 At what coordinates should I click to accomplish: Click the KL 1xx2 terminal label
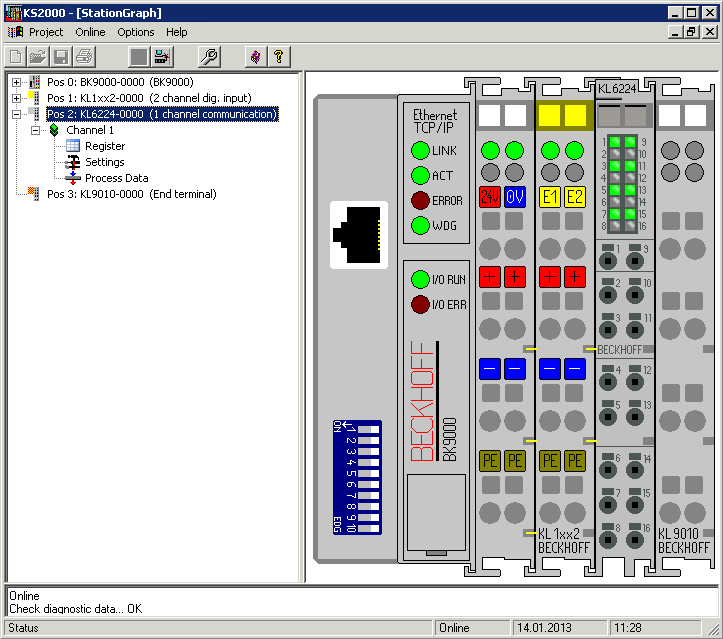(559, 534)
